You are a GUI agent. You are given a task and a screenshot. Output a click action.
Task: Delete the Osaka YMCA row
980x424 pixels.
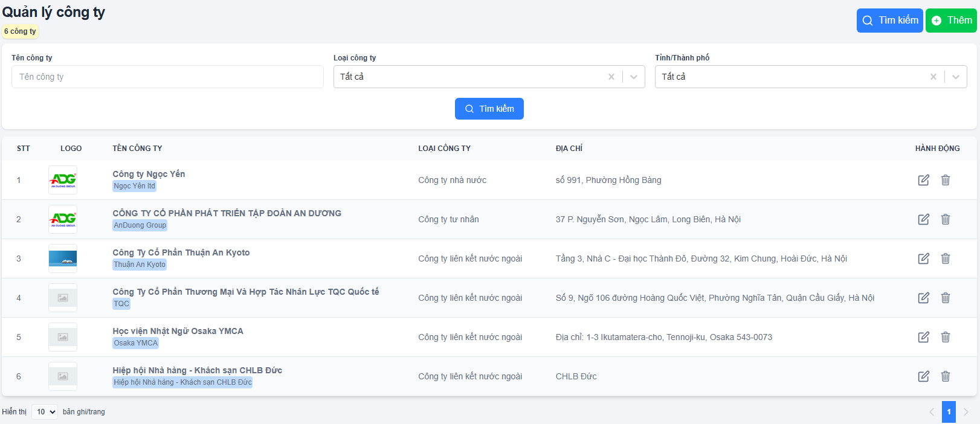(946, 337)
